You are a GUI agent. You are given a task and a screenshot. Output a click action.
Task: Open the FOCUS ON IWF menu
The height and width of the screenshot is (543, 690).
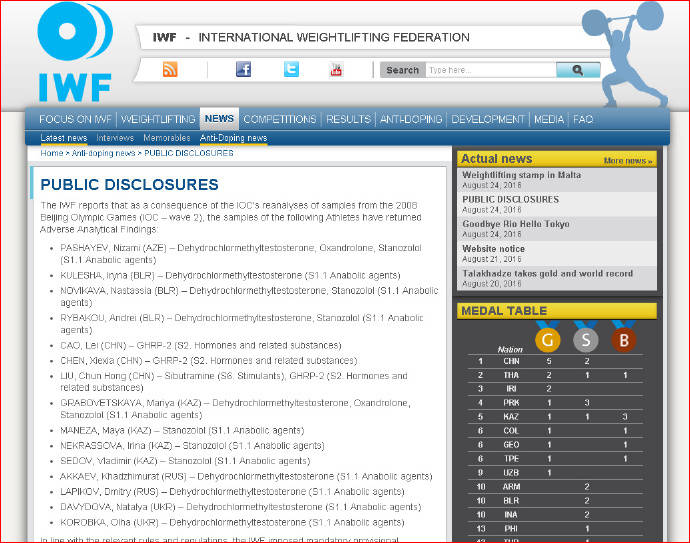click(x=75, y=119)
